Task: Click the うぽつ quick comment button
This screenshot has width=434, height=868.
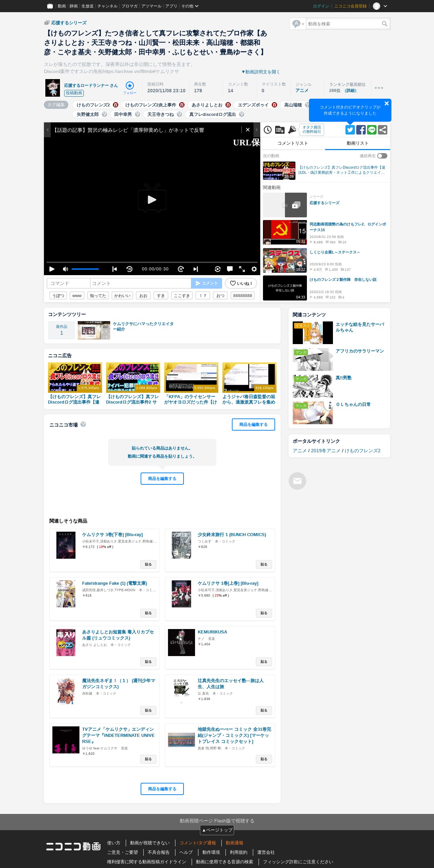Action: [x=58, y=295]
